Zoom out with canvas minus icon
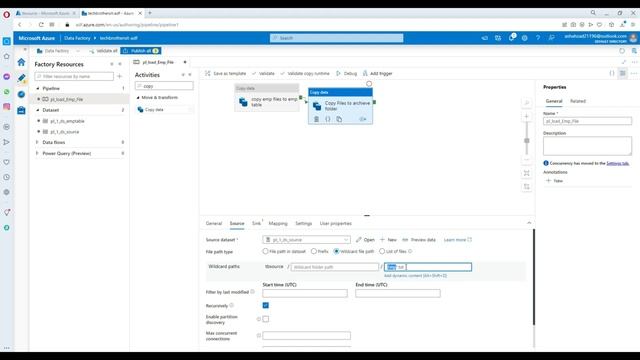 tap(527, 160)
